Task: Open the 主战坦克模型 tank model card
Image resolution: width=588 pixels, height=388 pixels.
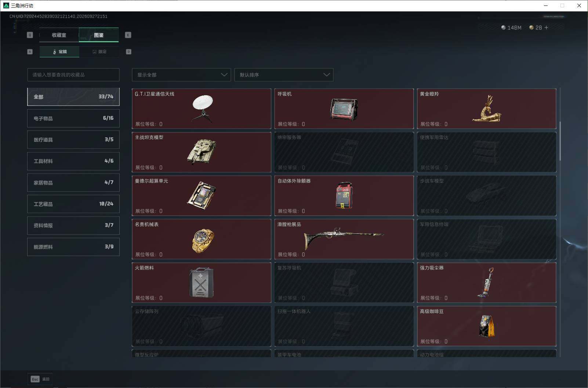Action: point(202,152)
